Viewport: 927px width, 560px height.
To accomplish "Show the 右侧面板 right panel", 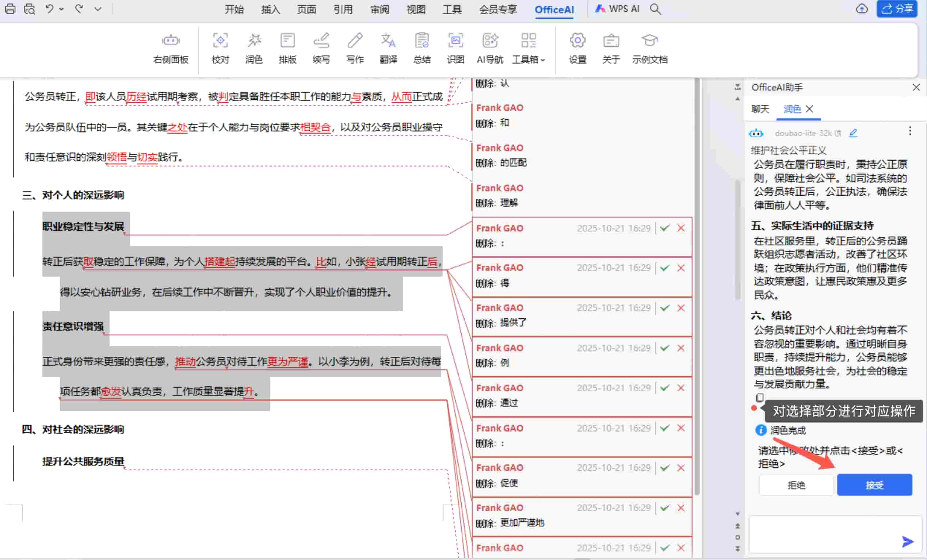I will [171, 48].
